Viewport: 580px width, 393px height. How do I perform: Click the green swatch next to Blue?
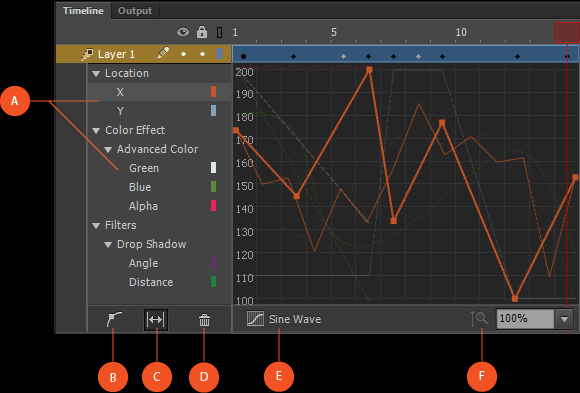click(213, 187)
